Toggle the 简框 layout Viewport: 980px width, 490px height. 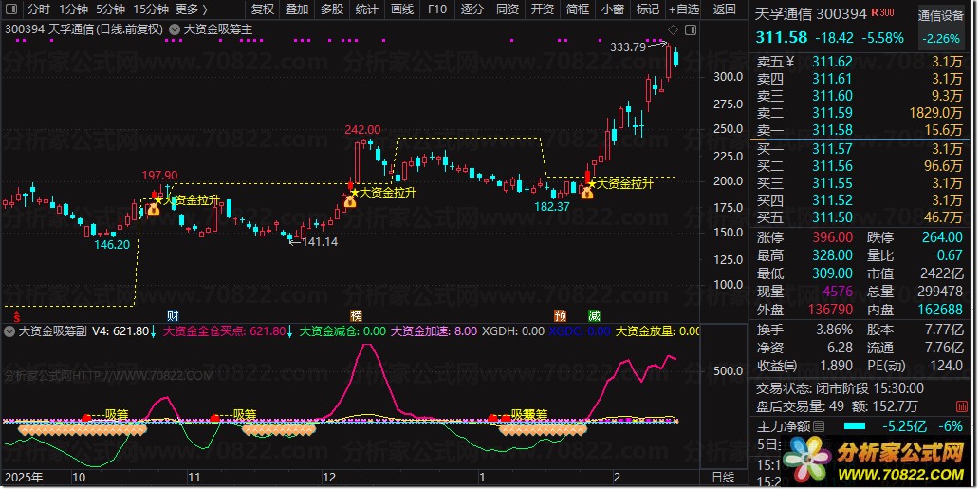(x=578, y=9)
